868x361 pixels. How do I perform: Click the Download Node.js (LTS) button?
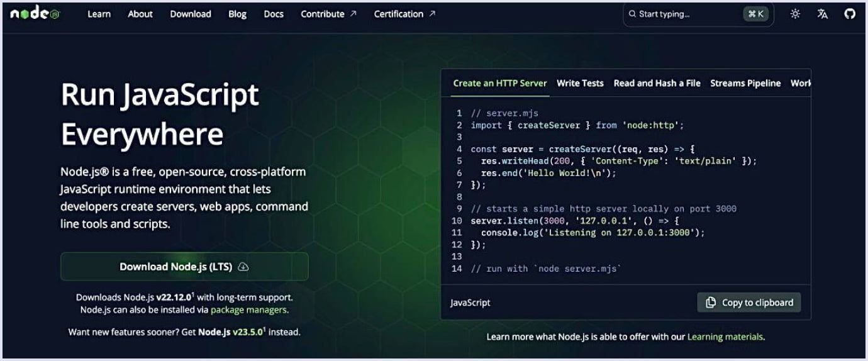coord(184,266)
